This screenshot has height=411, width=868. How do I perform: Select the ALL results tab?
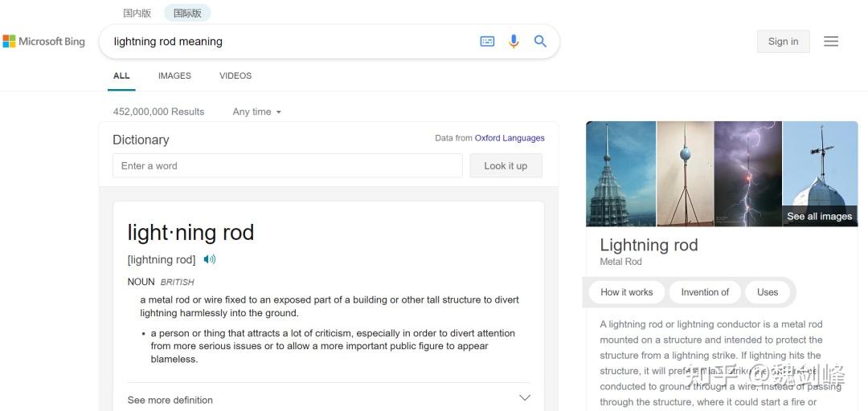pos(121,75)
